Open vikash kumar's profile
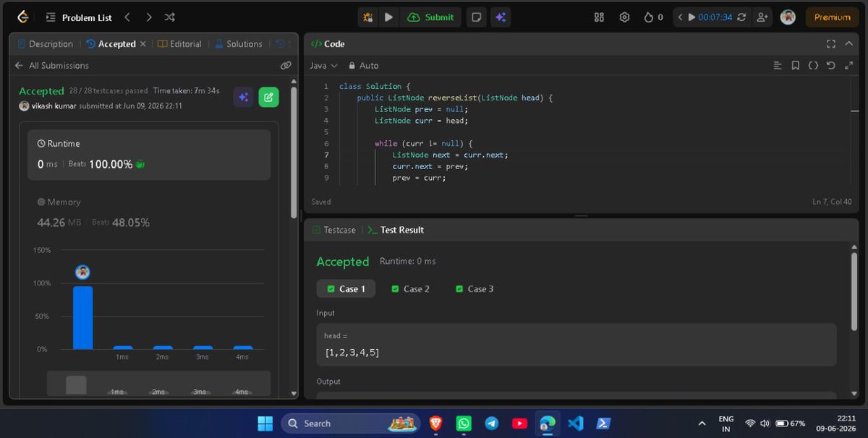The height and width of the screenshot is (438, 868). 54,106
